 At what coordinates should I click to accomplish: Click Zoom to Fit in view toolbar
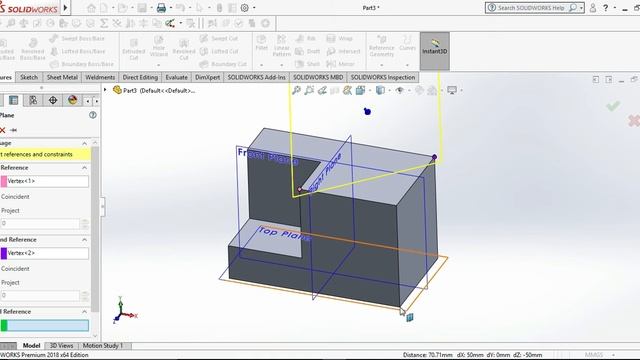coord(296,90)
